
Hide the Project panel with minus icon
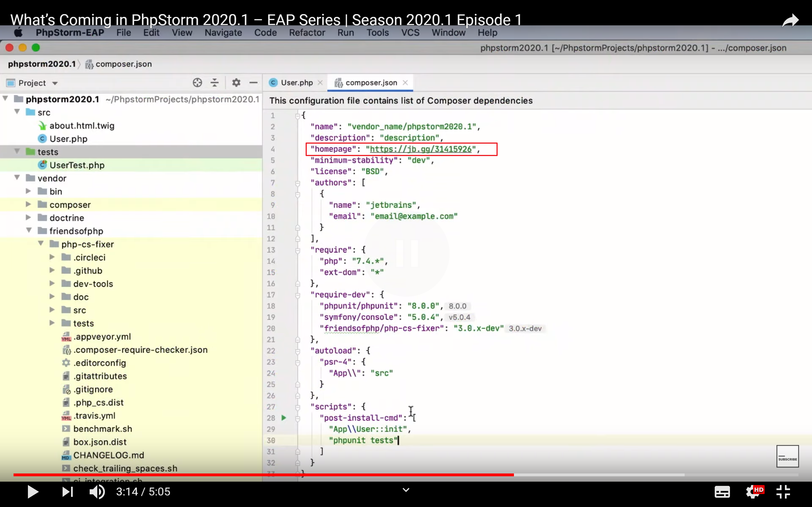click(254, 83)
